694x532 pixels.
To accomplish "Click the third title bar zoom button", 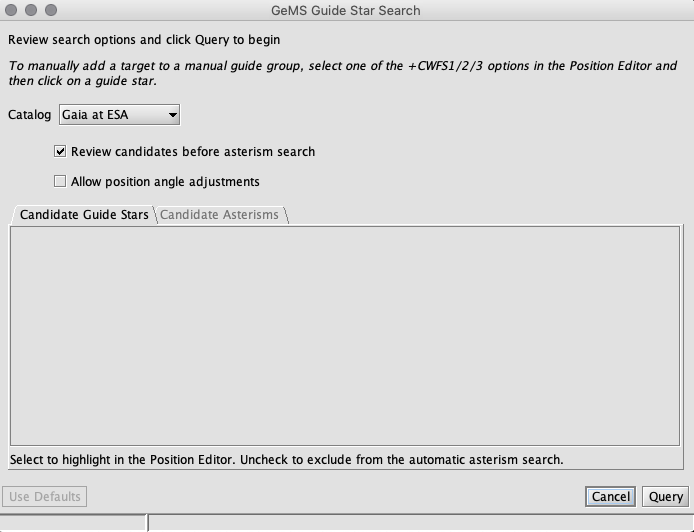I will 51,10.
